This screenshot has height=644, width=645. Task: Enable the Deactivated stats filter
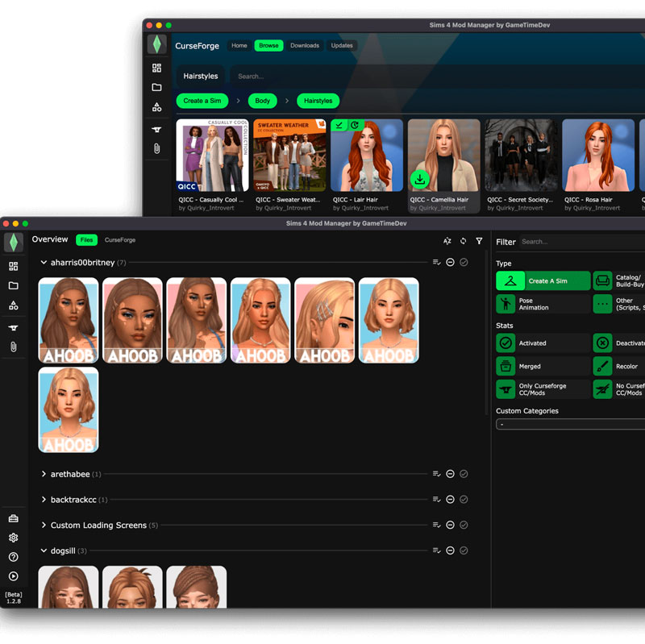coord(618,343)
